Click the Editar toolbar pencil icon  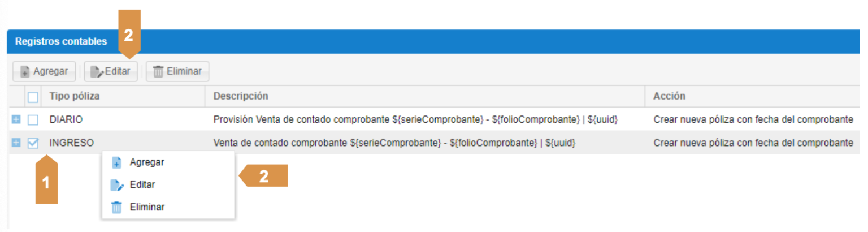coord(98,72)
